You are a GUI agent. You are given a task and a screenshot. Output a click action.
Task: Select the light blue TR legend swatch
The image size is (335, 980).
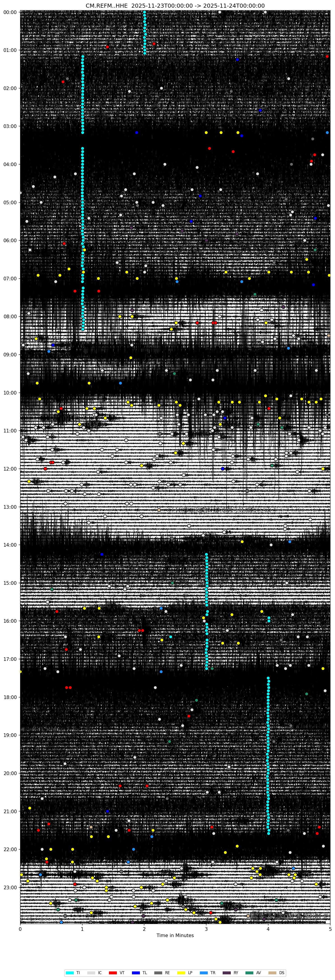(203, 973)
